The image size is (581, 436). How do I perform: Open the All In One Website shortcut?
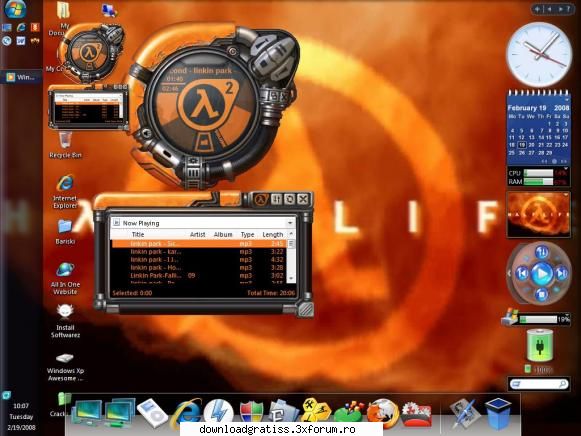point(65,269)
